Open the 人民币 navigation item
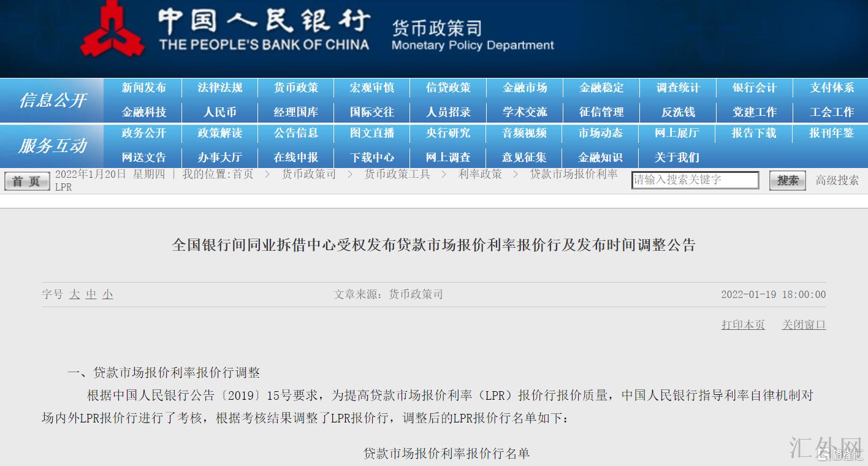 [220, 112]
